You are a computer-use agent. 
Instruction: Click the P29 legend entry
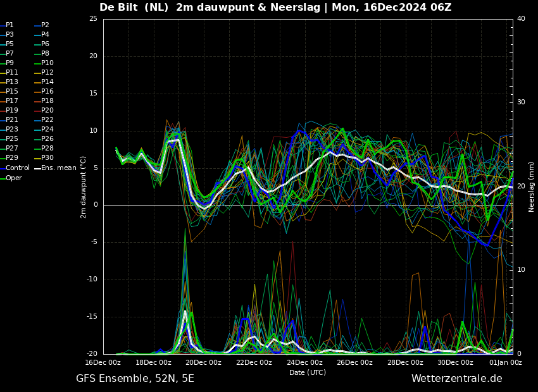[x=11, y=158]
